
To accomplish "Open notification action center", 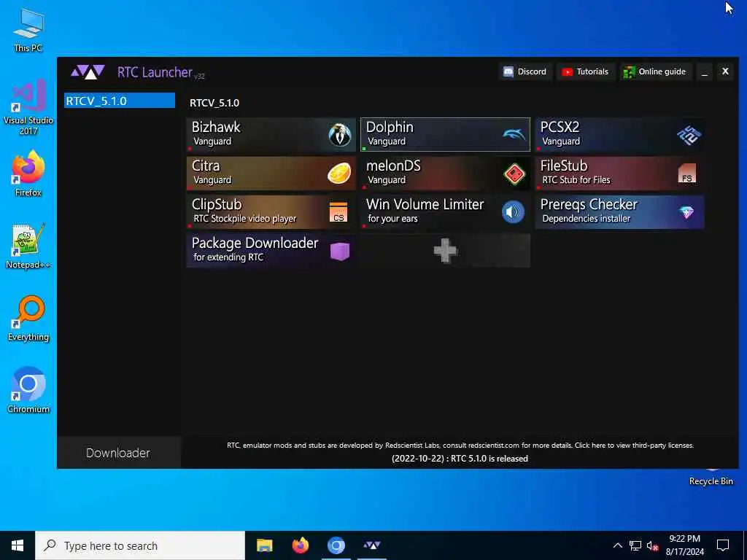I will tap(723, 545).
